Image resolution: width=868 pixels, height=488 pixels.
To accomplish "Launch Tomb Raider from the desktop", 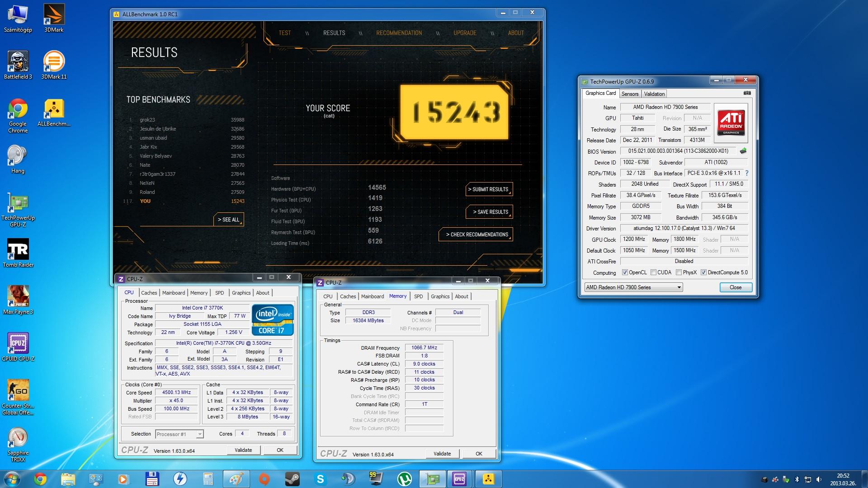I will (x=18, y=253).
